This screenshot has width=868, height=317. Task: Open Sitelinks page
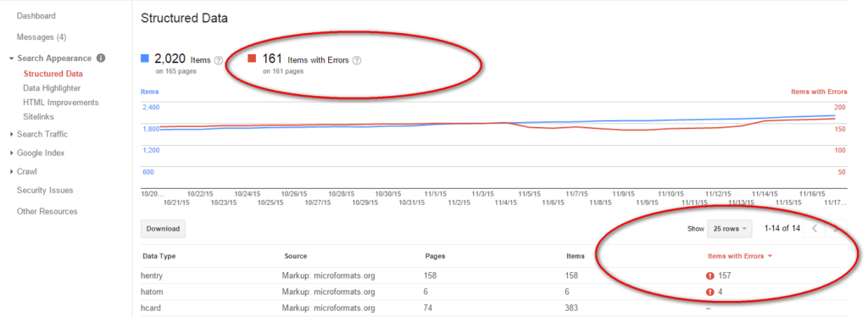tap(38, 117)
